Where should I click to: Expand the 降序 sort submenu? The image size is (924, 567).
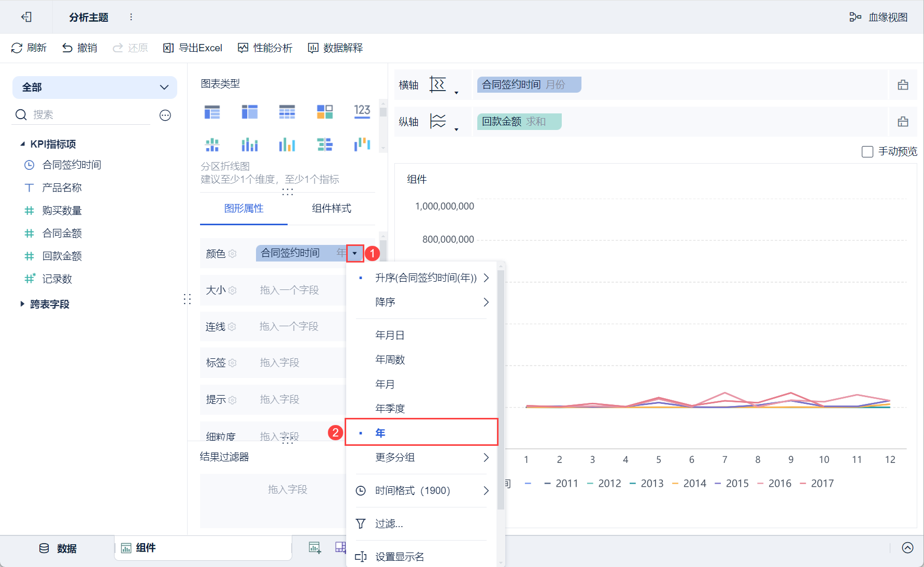(x=422, y=302)
